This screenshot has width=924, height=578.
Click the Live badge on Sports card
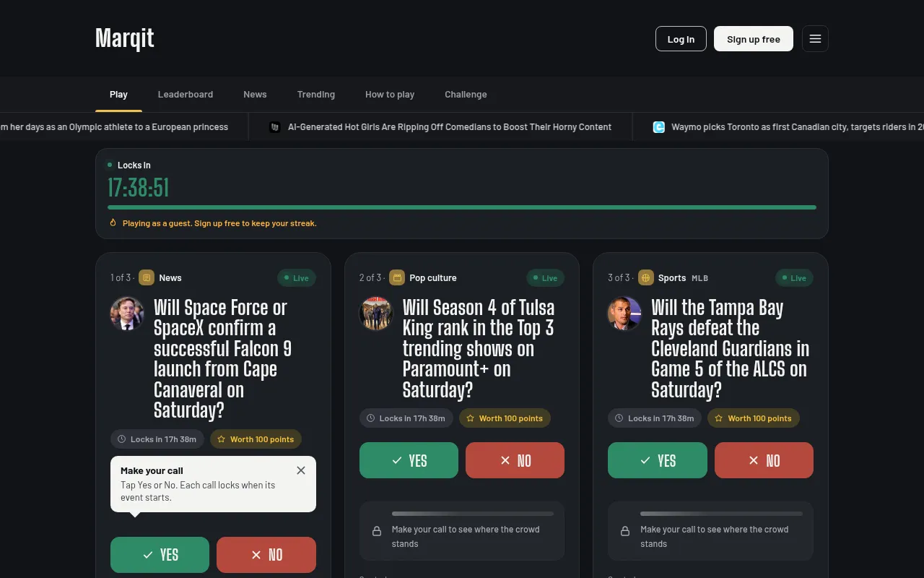(794, 278)
